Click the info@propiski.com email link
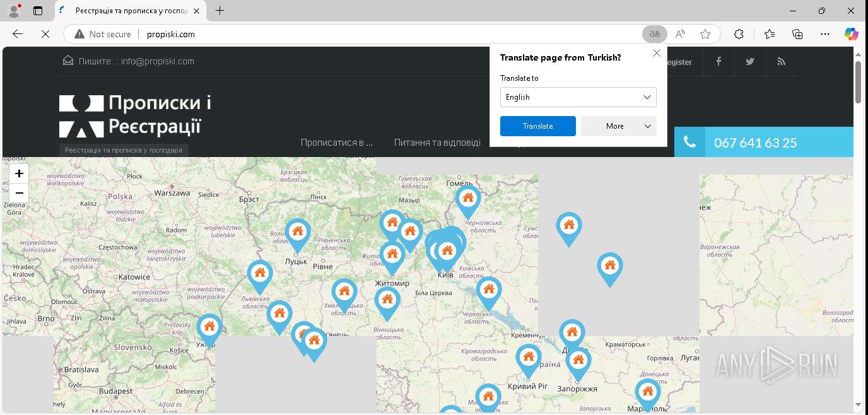This screenshot has height=415, width=868. 158,61
